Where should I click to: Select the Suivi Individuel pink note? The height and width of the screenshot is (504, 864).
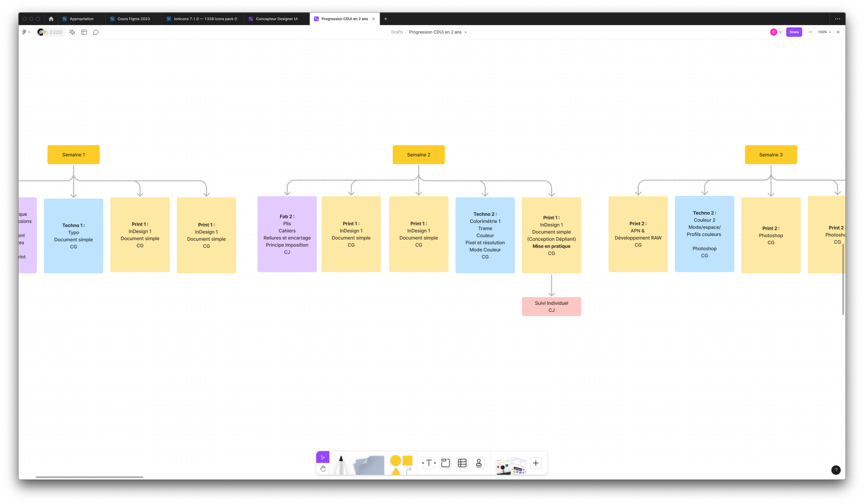coord(551,307)
